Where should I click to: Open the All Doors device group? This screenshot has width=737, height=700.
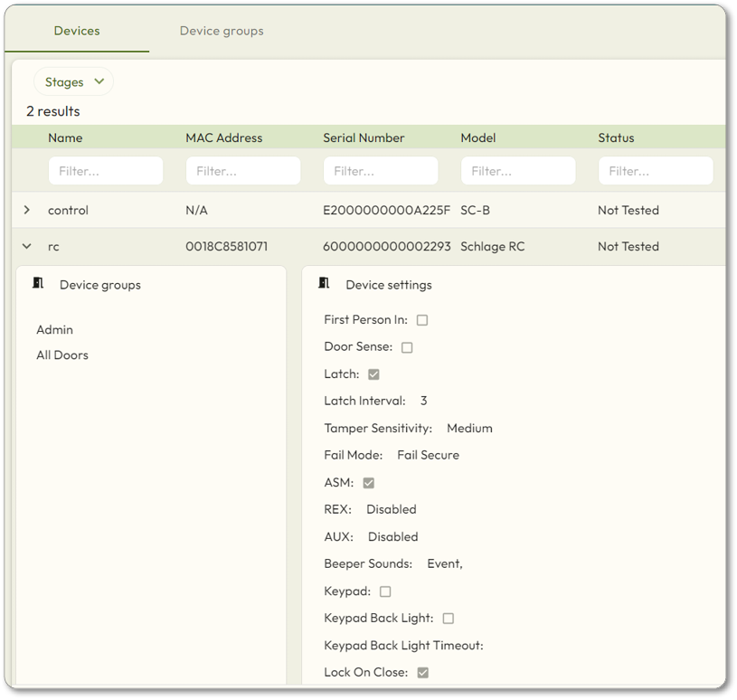62,355
